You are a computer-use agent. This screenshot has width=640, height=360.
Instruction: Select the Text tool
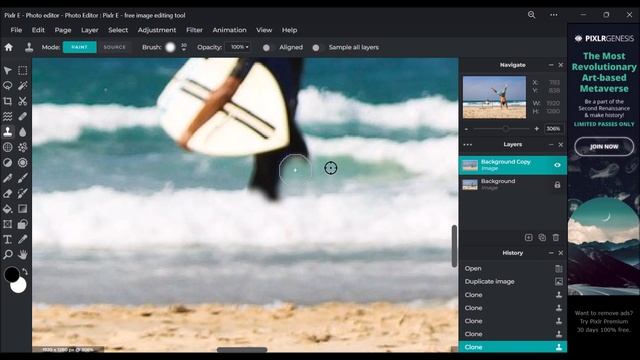pos(7,240)
